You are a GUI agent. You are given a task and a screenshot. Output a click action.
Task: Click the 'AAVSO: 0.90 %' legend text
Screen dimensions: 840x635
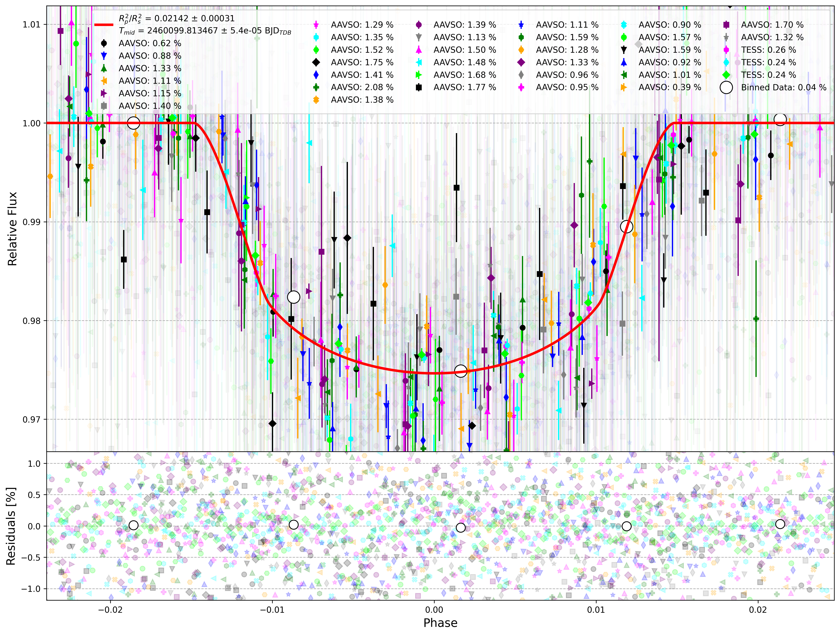pos(670,25)
